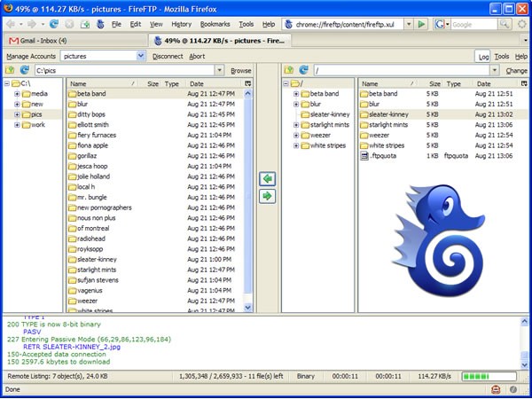Click the .ftpquota file icon
Viewport: 532px width, 399px height.
pos(364,156)
